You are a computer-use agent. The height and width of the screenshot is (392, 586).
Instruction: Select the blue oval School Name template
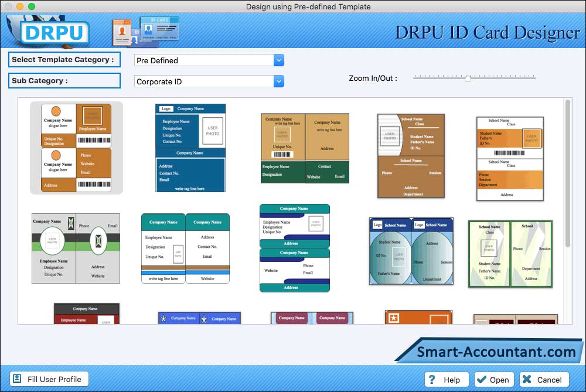pyautogui.click(x=411, y=251)
